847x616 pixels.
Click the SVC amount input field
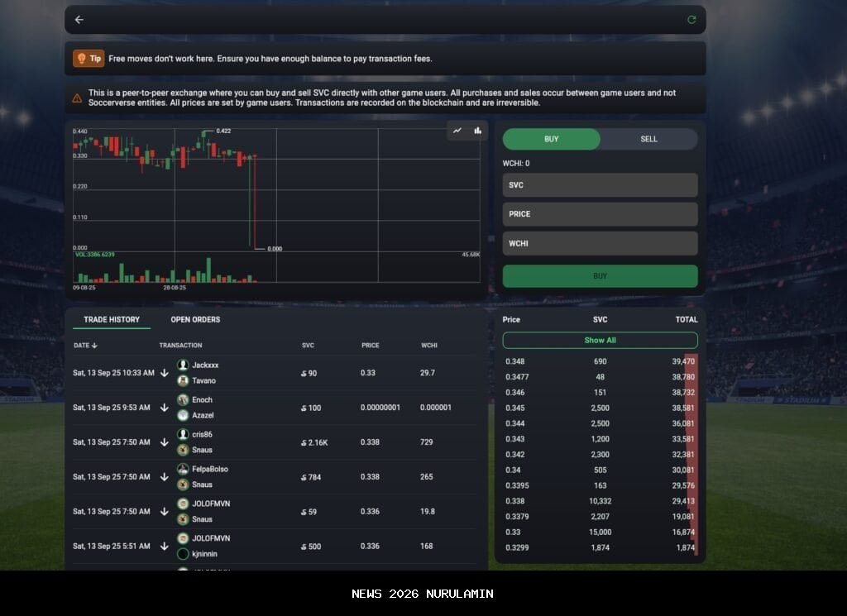(600, 185)
